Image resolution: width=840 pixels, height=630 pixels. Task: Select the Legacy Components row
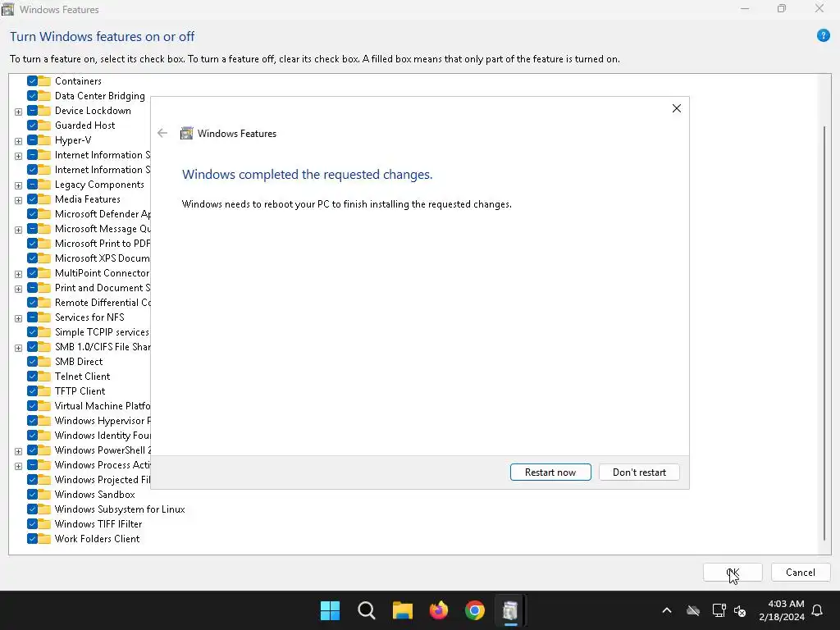(99, 185)
